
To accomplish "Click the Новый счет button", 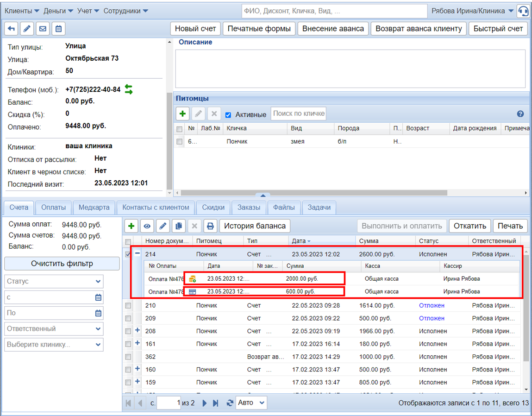I will (x=195, y=29).
